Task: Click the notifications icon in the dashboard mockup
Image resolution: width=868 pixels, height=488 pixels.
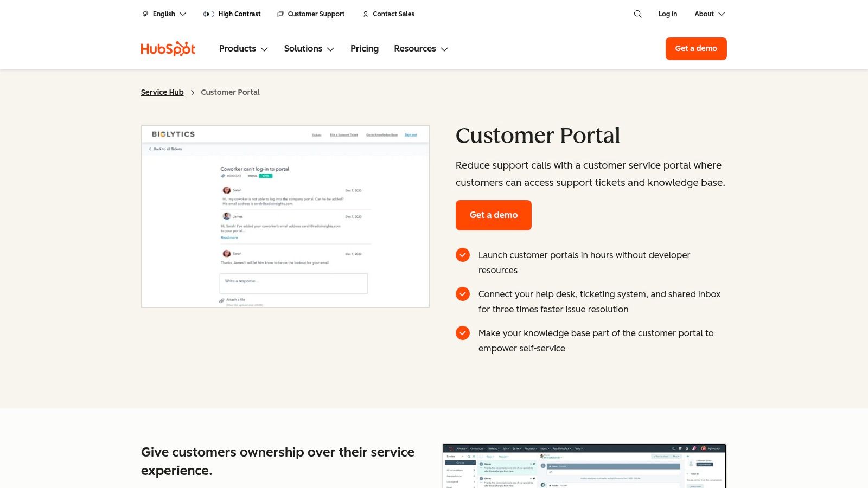Action: pos(694,448)
